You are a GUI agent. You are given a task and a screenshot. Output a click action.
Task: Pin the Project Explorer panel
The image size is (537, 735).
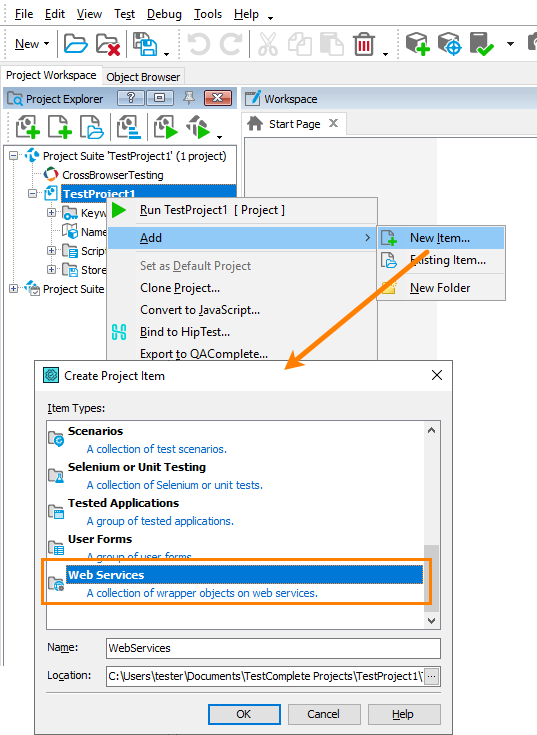(x=189, y=98)
